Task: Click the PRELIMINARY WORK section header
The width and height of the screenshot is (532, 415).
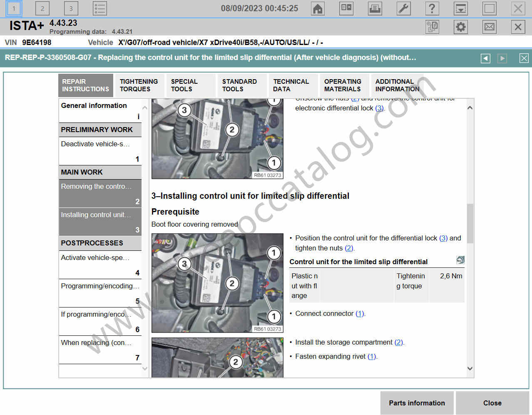Action: (x=100, y=130)
